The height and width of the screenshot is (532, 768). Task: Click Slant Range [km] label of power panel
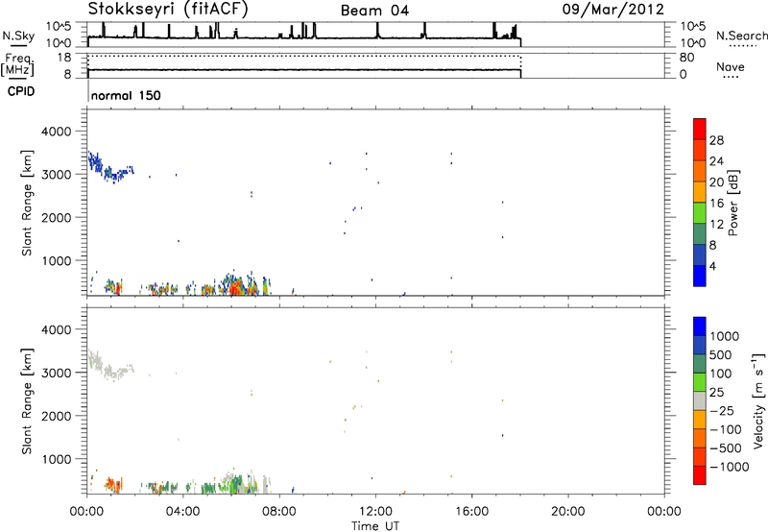[27, 203]
